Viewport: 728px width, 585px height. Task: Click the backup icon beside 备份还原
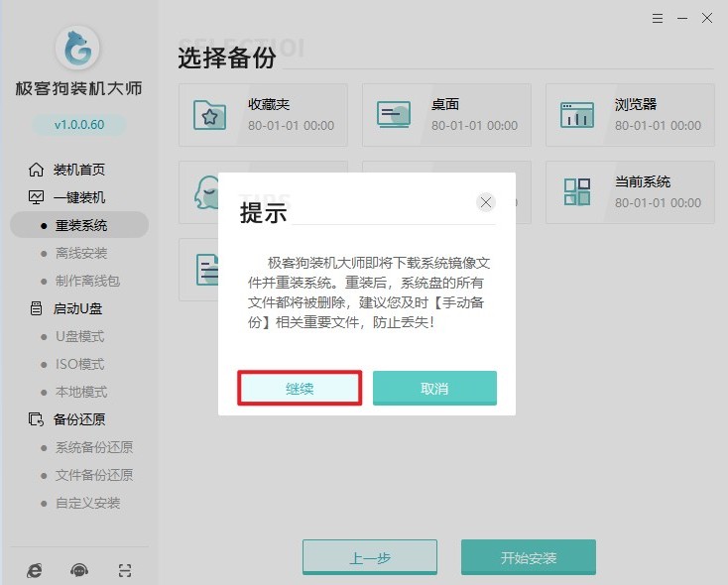point(36,419)
